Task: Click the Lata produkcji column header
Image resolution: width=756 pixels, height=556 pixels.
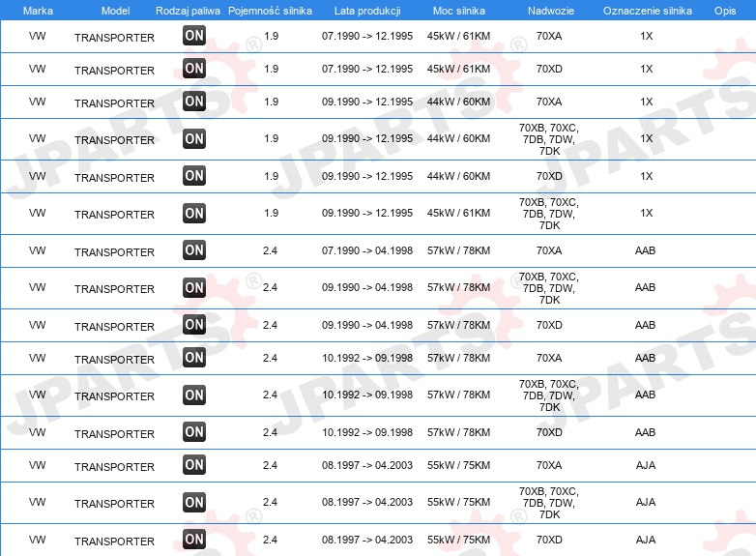Action: point(367,11)
